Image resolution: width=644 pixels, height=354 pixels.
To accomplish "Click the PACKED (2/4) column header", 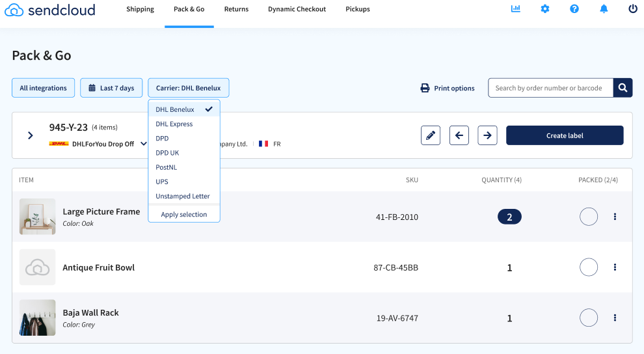I will (598, 180).
